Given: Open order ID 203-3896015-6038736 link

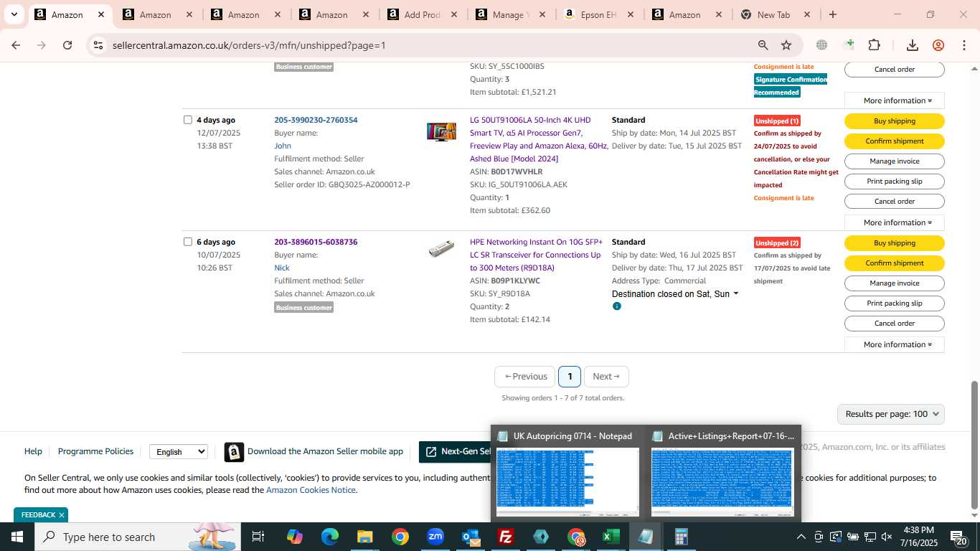Looking at the screenshot, I should tap(316, 242).
